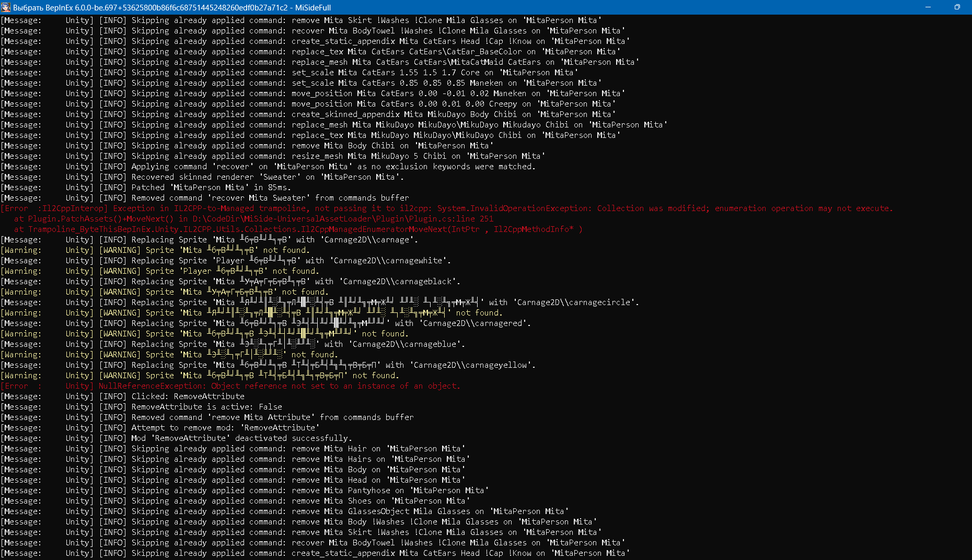Click the "remove Mita Pantyhose" log line
Viewport: 972px width, 560px height.
(x=309, y=491)
